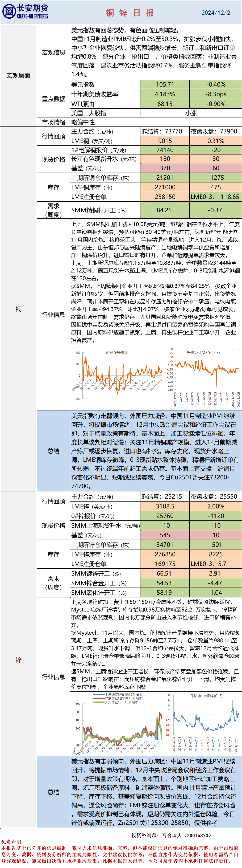
Task: Open the zinc ingot spot premium chart
Action: tap(118, 723)
